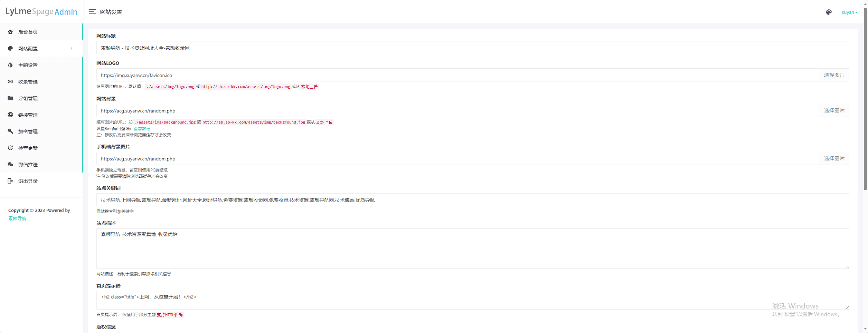Image resolution: width=868 pixels, height=333 pixels.
Task: Click the palette icon next to 网站配置
Action: [10, 48]
